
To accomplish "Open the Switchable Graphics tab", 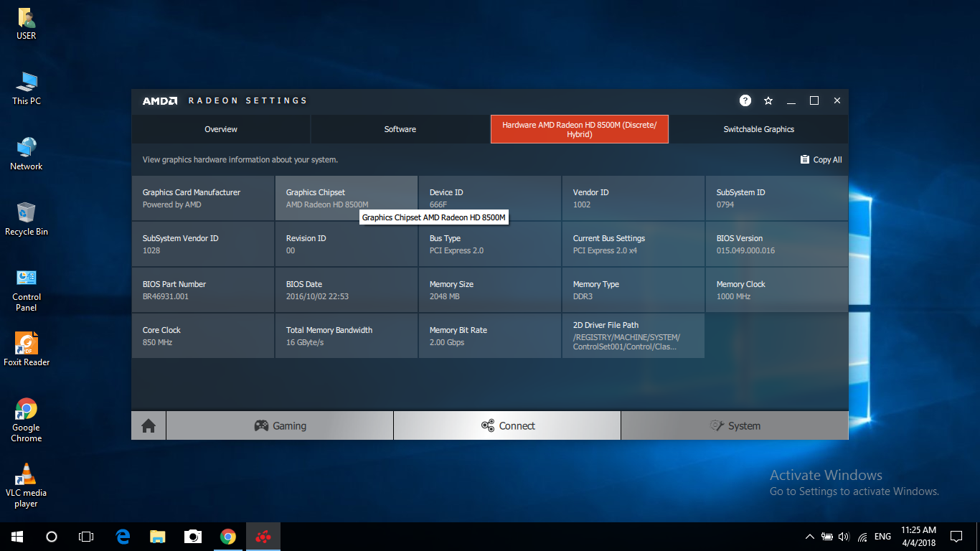I will pyautogui.click(x=758, y=129).
